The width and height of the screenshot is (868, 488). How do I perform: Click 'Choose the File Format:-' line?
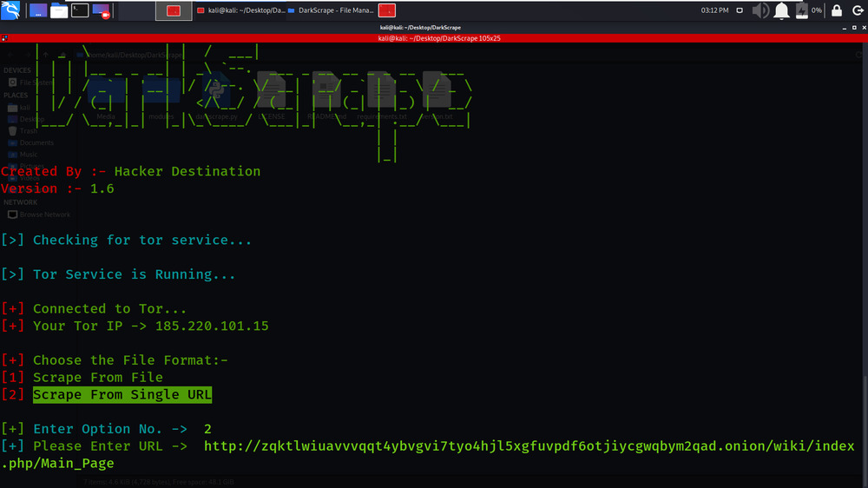(x=114, y=360)
